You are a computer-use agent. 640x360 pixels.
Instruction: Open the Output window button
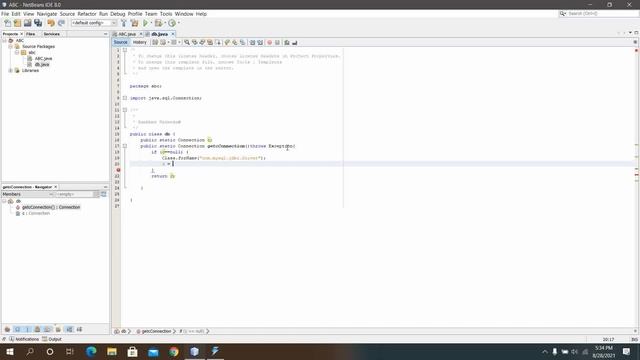click(52, 339)
